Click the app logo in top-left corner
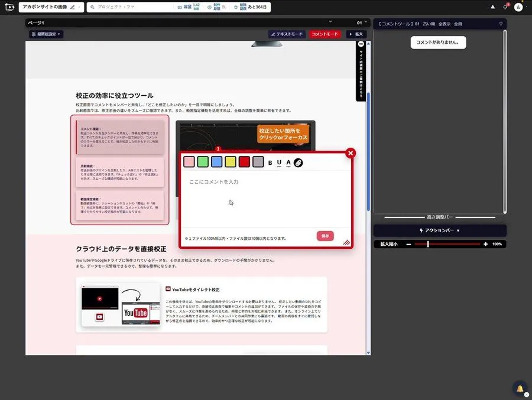Screen dimensions: 532x400 point(9,6)
